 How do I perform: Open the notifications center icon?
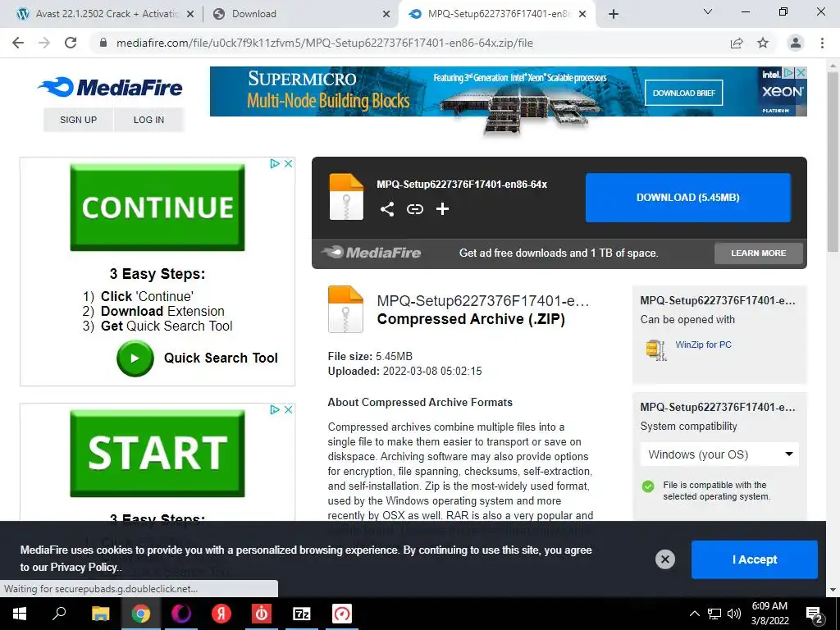[815, 614]
